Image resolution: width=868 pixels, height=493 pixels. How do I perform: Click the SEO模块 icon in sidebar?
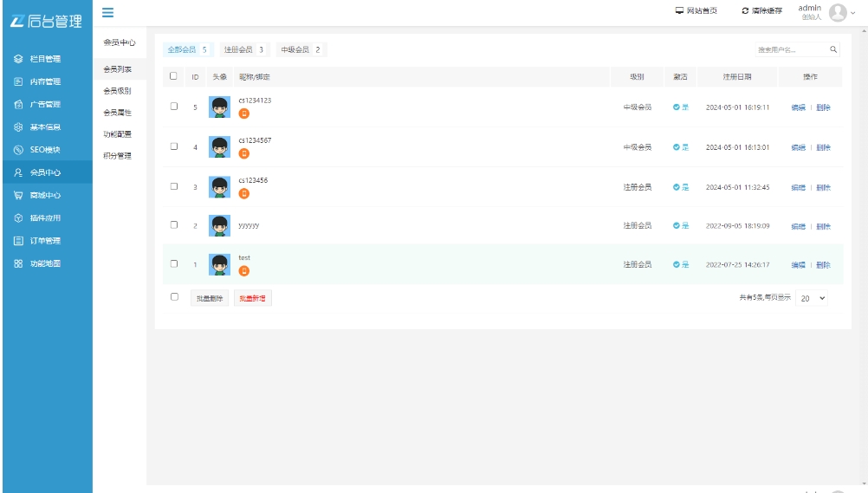(x=18, y=150)
